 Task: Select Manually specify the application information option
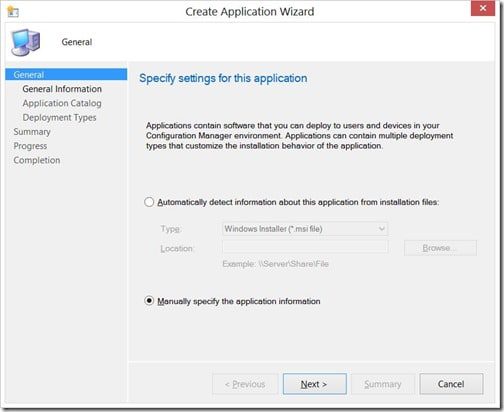click(149, 301)
